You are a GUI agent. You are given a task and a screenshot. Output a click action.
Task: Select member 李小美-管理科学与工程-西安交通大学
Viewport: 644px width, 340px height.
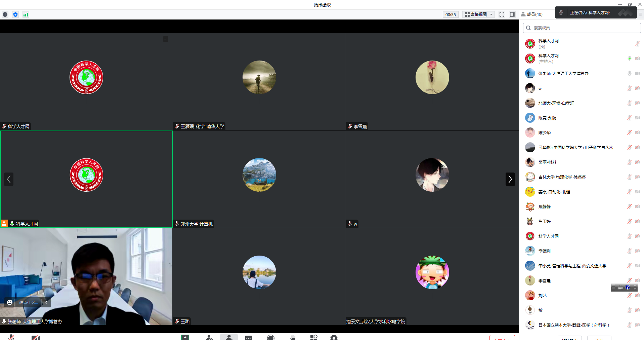click(582, 266)
